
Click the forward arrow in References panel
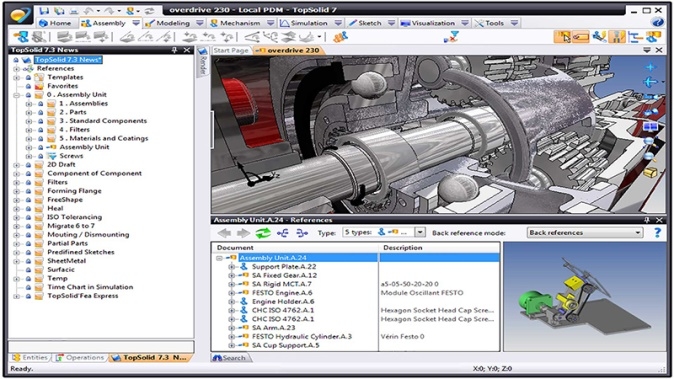pos(243,233)
